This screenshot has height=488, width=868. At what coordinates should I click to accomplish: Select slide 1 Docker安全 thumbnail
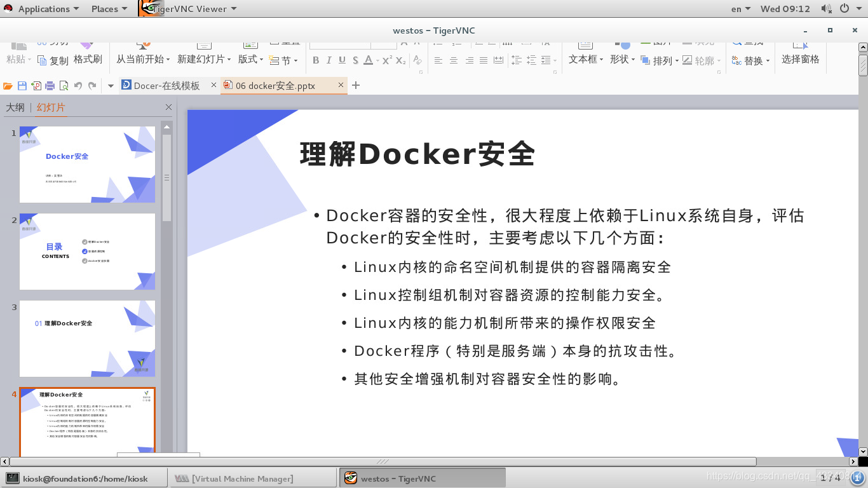(x=87, y=164)
